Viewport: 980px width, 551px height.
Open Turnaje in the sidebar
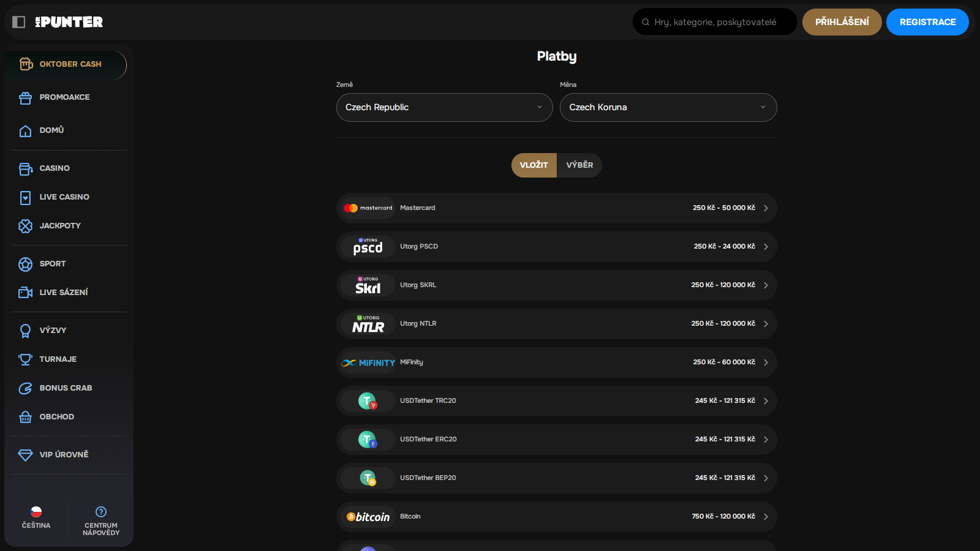click(58, 359)
